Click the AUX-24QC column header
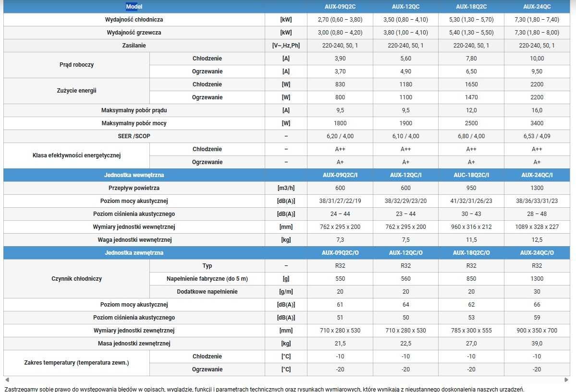This screenshot has width=576, height=392. (x=537, y=7)
